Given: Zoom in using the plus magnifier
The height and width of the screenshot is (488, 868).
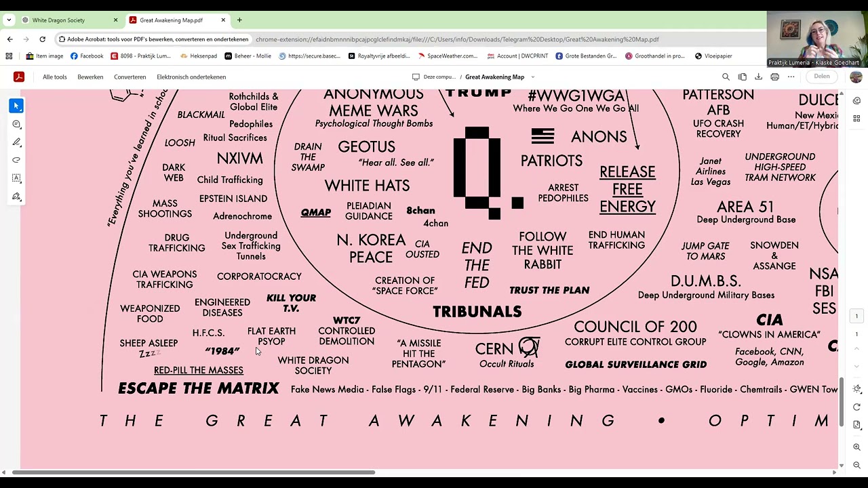Looking at the screenshot, I should (856, 447).
